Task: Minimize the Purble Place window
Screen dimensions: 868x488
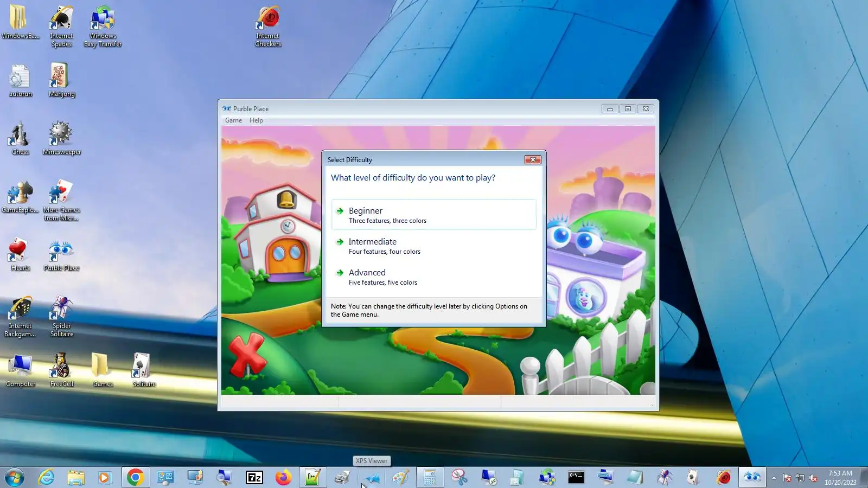Action: pos(610,109)
